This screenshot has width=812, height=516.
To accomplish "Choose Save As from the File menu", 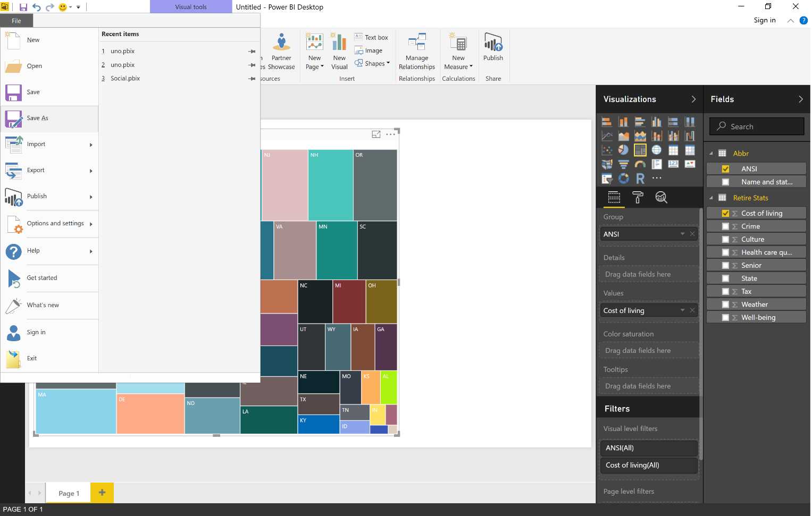I will coord(37,118).
